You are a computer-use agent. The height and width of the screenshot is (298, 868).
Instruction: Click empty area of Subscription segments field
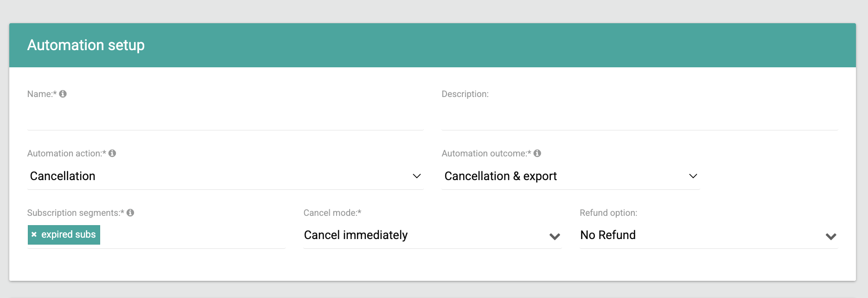[192, 235]
